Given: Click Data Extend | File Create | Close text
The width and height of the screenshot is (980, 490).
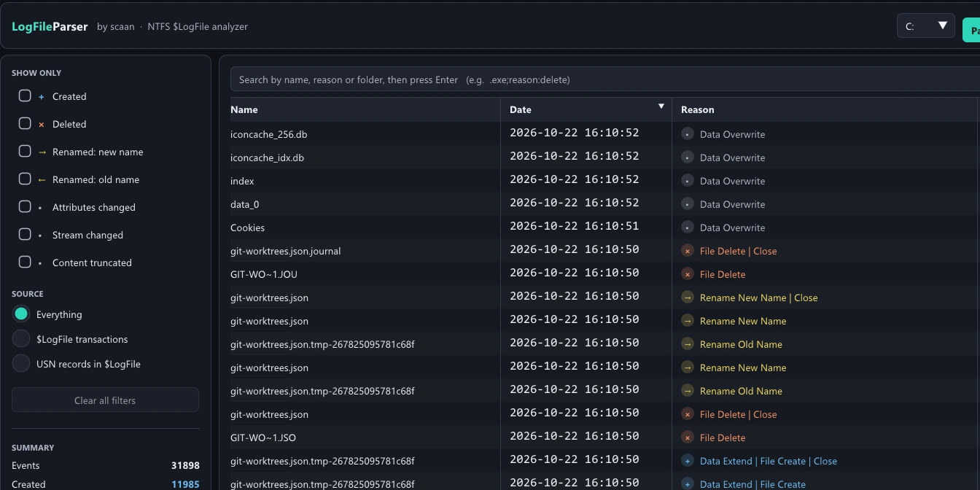Looking at the screenshot, I should click(x=769, y=461).
